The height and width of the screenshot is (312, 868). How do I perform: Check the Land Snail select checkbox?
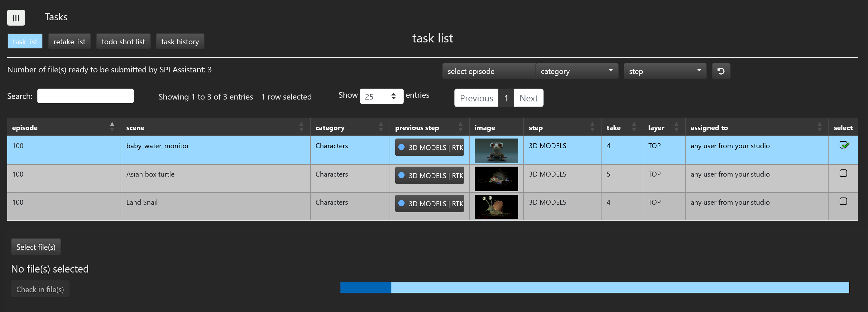click(843, 201)
